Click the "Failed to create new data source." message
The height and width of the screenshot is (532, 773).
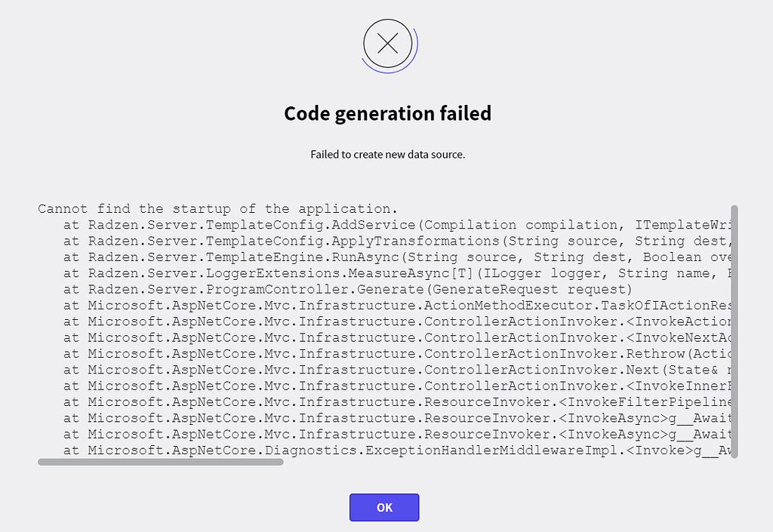point(388,155)
